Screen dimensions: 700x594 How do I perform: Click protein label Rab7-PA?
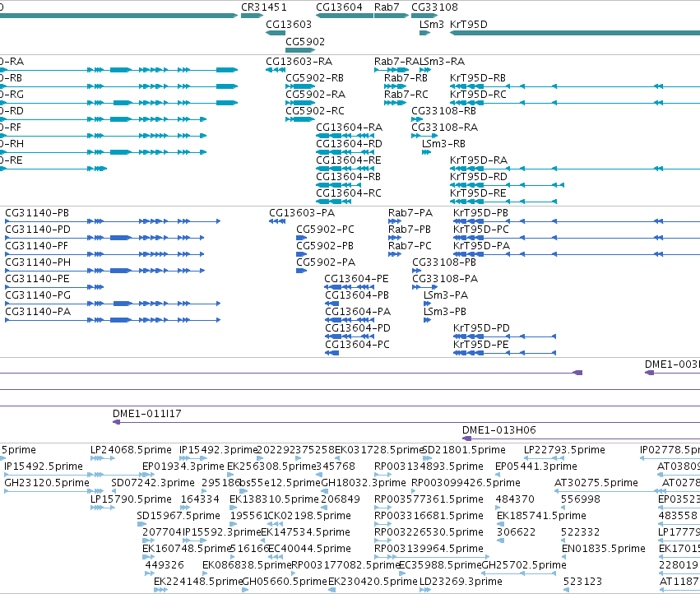pos(410,213)
